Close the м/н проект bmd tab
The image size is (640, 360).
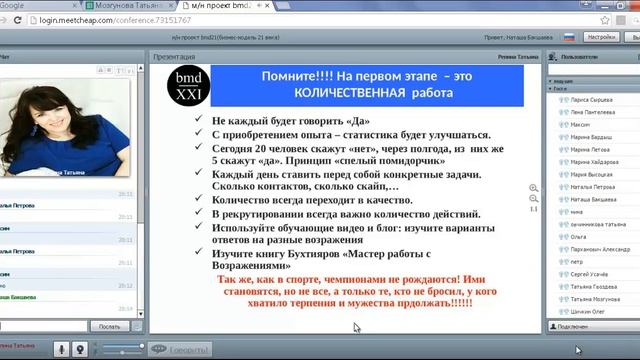[267, 5]
